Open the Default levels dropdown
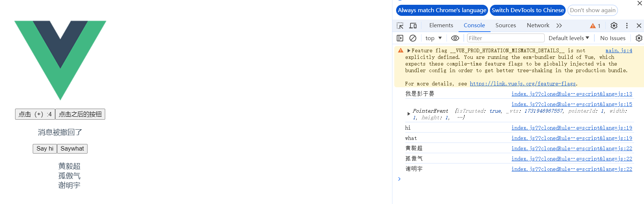The width and height of the screenshot is (644, 204). pos(569,38)
